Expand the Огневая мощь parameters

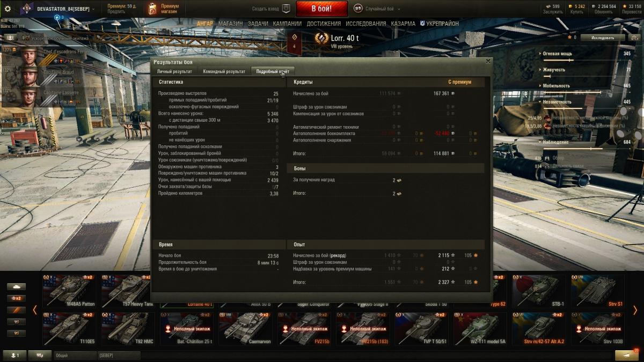click(585, 54)
